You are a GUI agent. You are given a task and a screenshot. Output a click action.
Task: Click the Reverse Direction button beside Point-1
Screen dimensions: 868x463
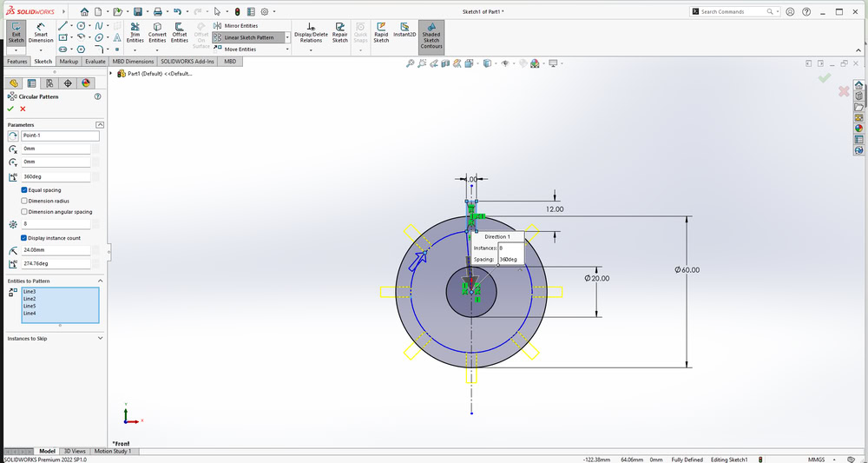coord(13,136)
